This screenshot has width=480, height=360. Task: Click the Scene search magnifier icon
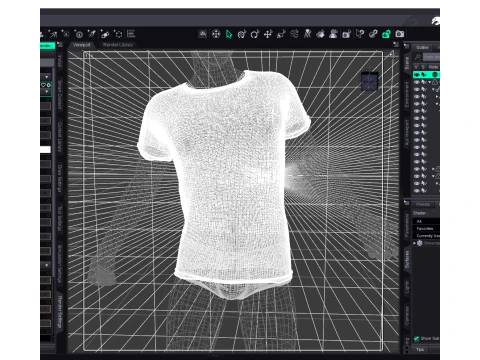coord(417,57)
